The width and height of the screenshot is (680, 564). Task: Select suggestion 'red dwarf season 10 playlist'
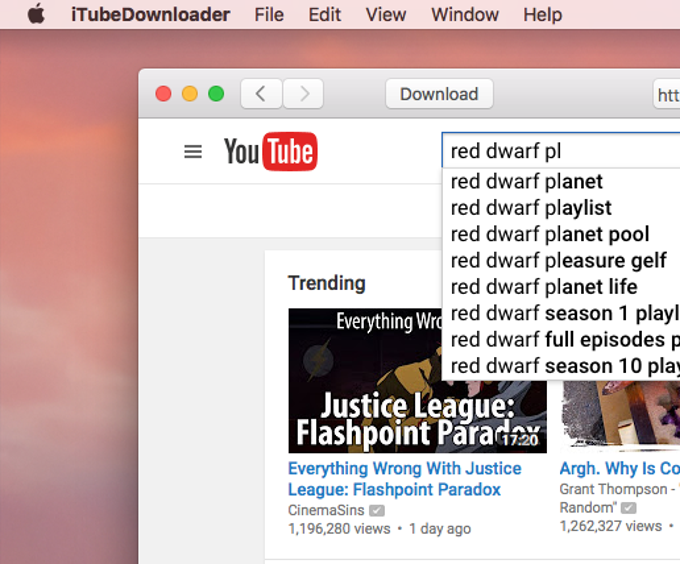click(561, 367)
